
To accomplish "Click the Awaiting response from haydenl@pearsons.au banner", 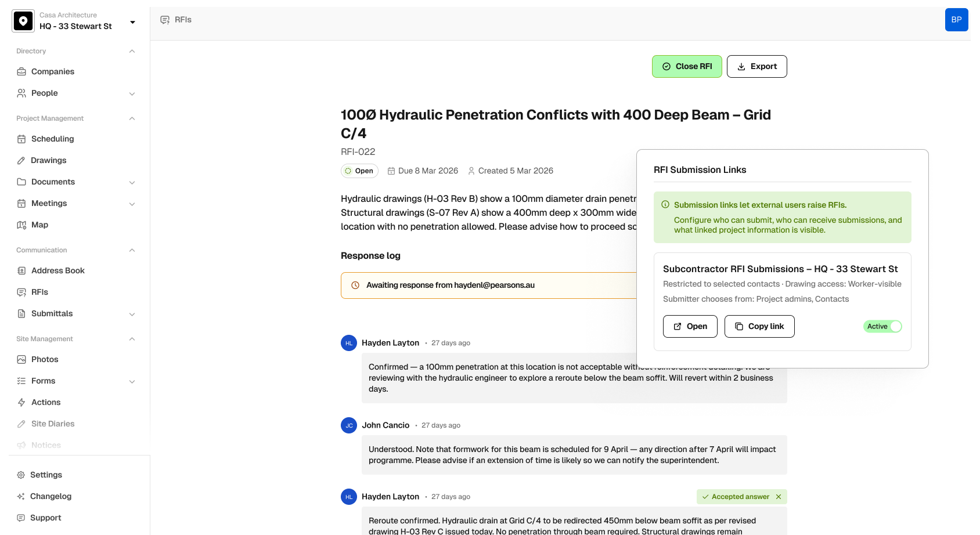I will click(489, 285).
